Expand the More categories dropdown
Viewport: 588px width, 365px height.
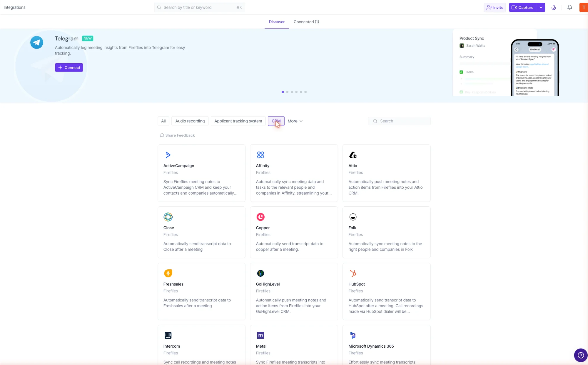[x=295, y=121]
